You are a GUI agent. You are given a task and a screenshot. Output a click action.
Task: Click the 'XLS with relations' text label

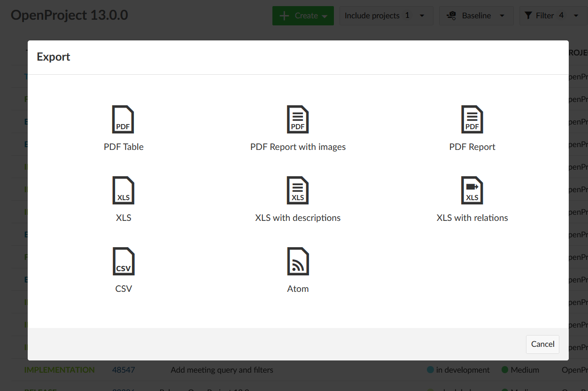[x=472, y=218]
